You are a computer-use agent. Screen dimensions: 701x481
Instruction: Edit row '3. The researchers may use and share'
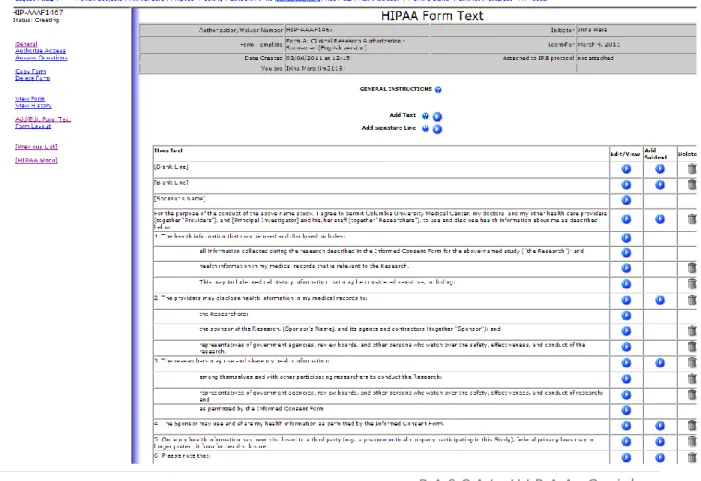(x=626, y=363)
